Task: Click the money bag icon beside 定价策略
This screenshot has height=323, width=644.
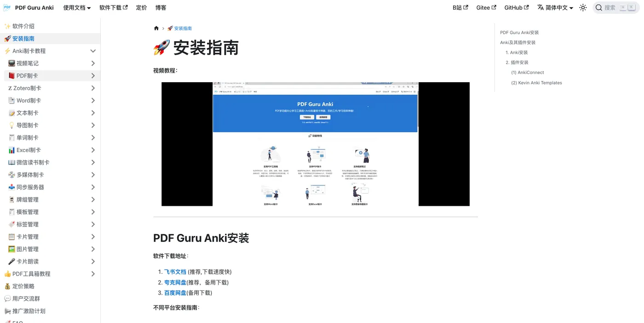Action: tap(7, 287)
